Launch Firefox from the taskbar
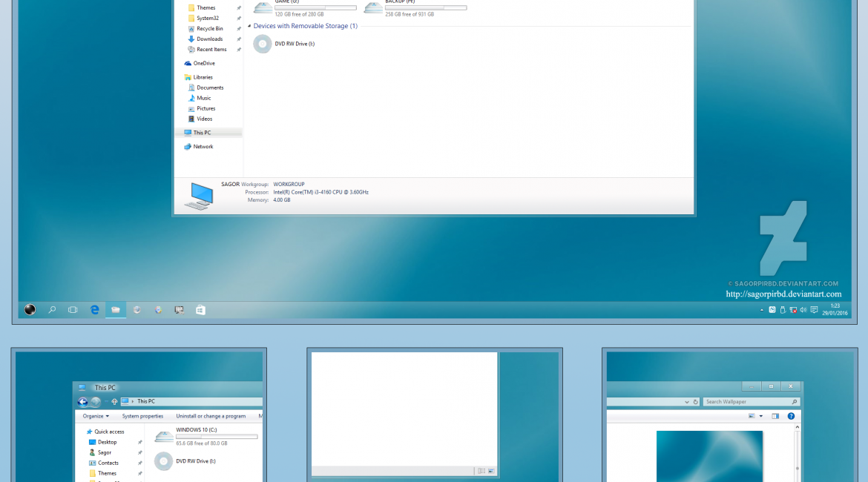Viewport: 868px width, 482px height. tap(137, 310)
